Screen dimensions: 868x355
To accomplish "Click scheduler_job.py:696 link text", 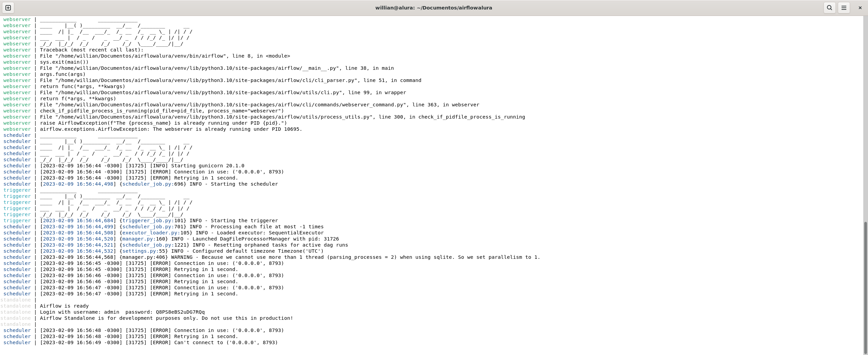I will click(153, 184).
